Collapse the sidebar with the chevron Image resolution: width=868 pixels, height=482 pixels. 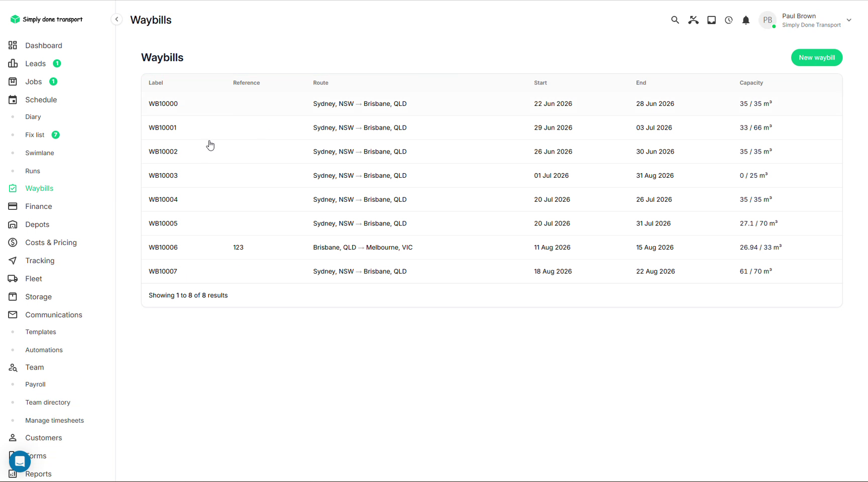117,20
